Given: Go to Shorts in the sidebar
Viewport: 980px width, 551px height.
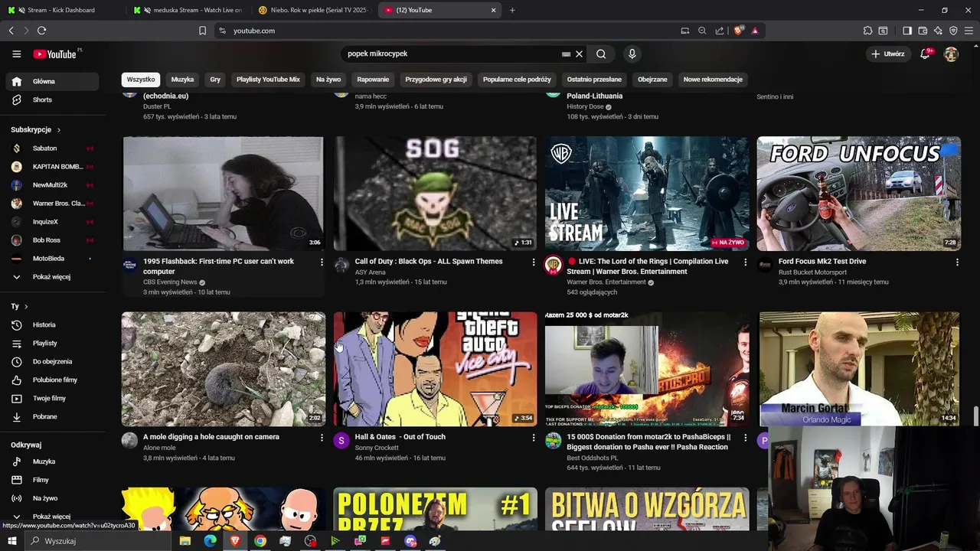Looking at the screenshot, I should point(52,99).
